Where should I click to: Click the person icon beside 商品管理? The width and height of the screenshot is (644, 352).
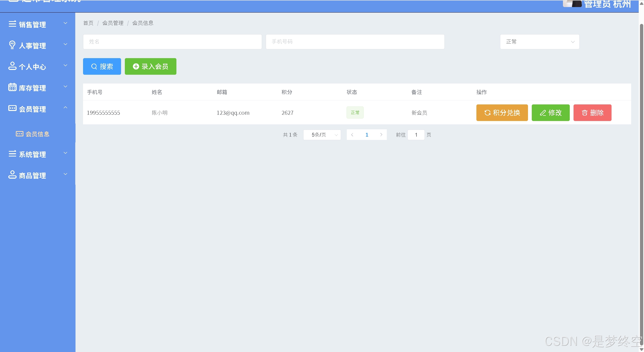[12, 175]
